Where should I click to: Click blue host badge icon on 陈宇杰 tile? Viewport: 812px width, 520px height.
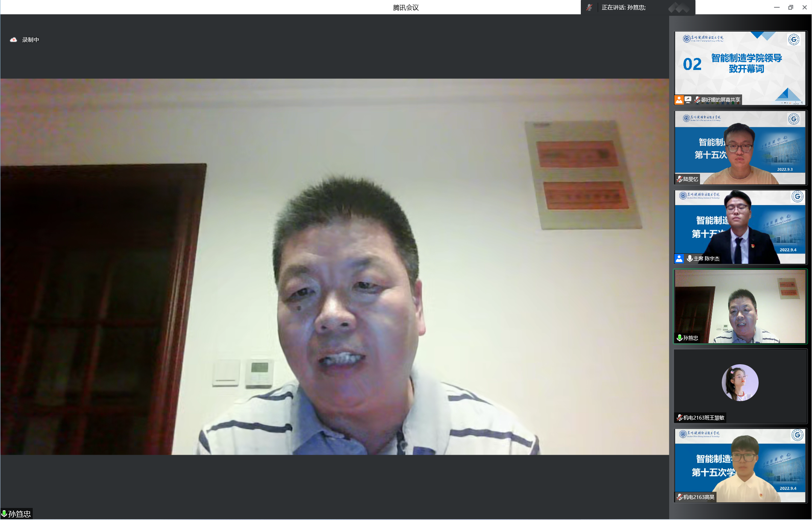click(679, 258)
